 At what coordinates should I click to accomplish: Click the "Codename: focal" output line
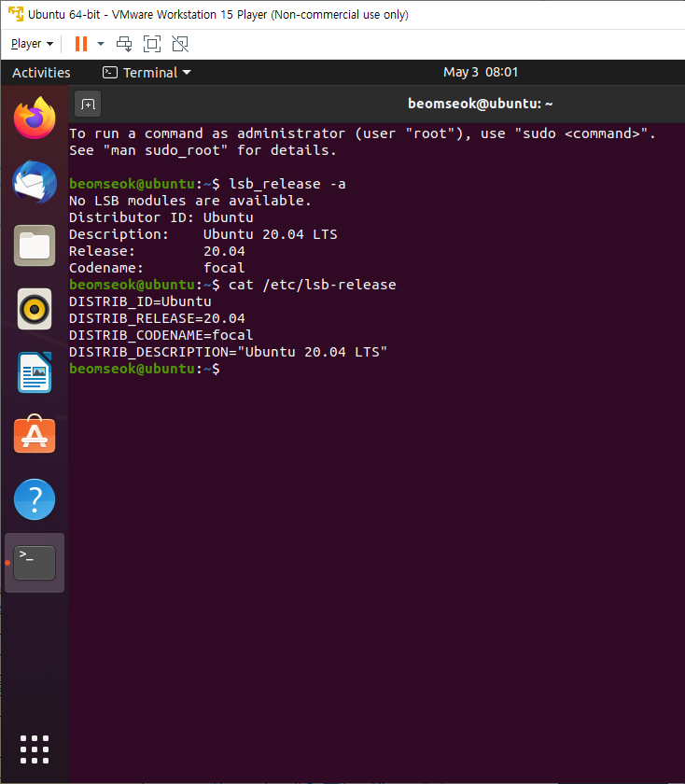[157, 268]
